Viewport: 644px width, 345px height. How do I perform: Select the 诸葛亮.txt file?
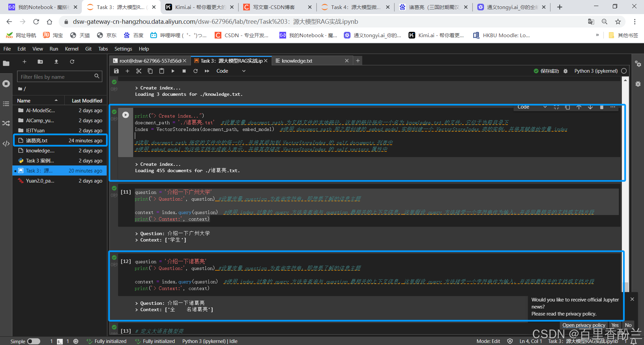60,141
